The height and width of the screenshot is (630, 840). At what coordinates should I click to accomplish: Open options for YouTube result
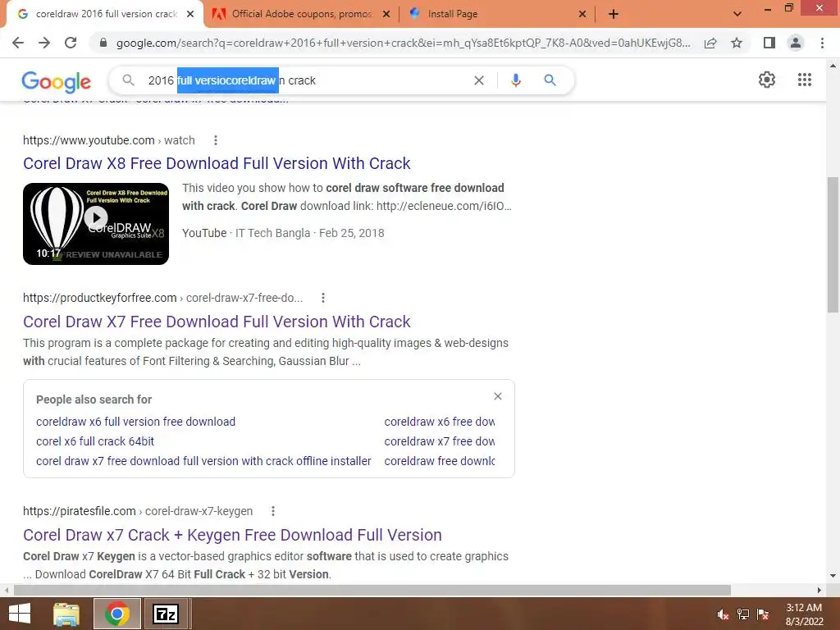216,140
